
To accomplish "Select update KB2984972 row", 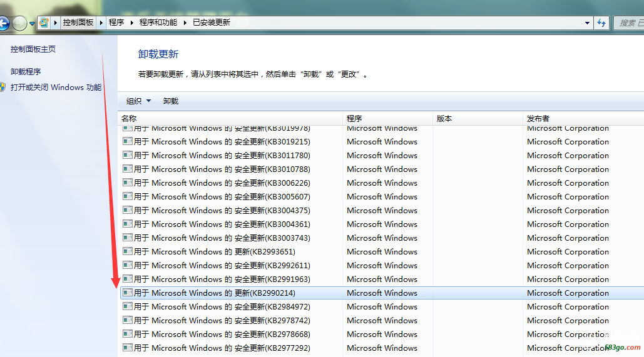I will pyautogui.click(x=382, y=306).
